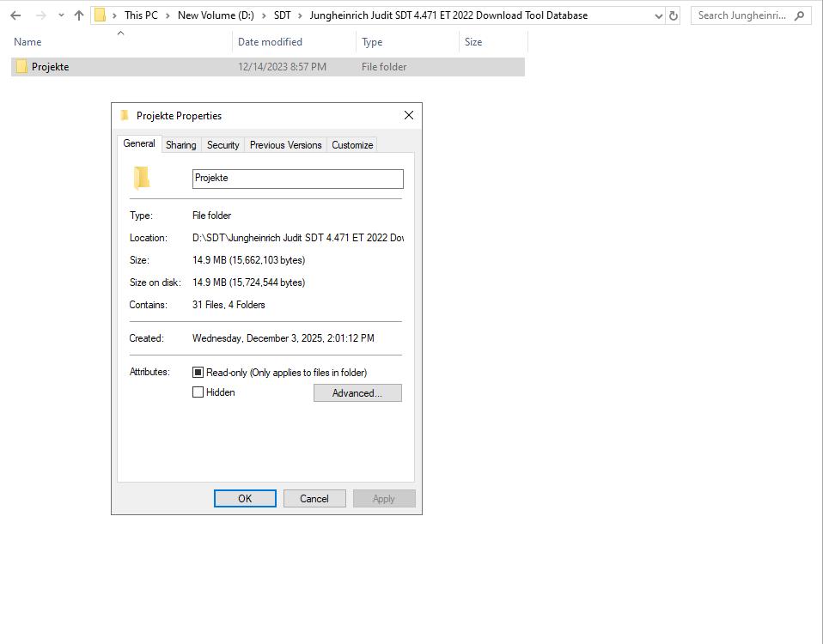Viewport: 823px width, 644px height.
Task: Select the Projekte folder icon in list
Action: pos(21,67)
